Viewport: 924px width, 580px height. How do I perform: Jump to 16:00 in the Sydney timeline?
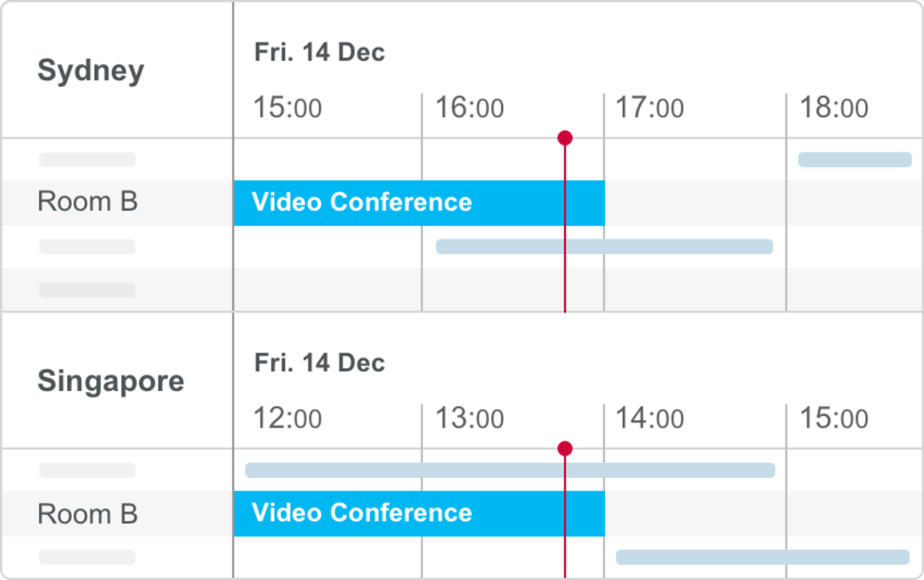coord(469,109)
